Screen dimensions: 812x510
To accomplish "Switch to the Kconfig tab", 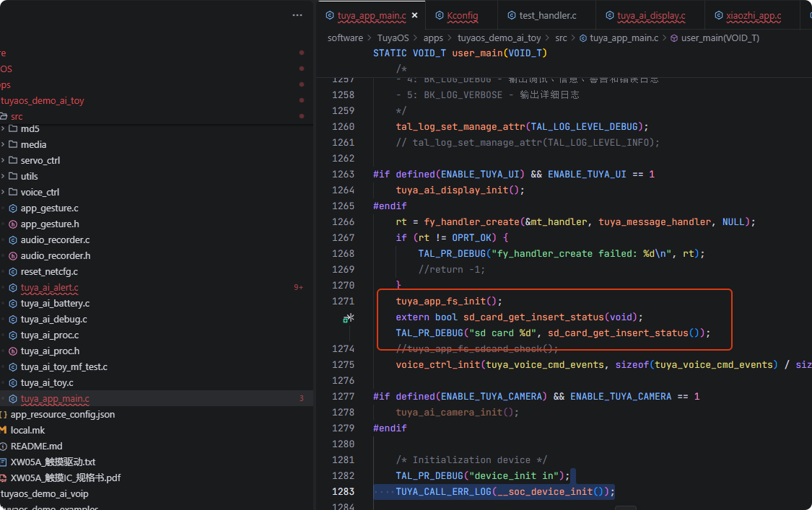I will click(461, 15).
